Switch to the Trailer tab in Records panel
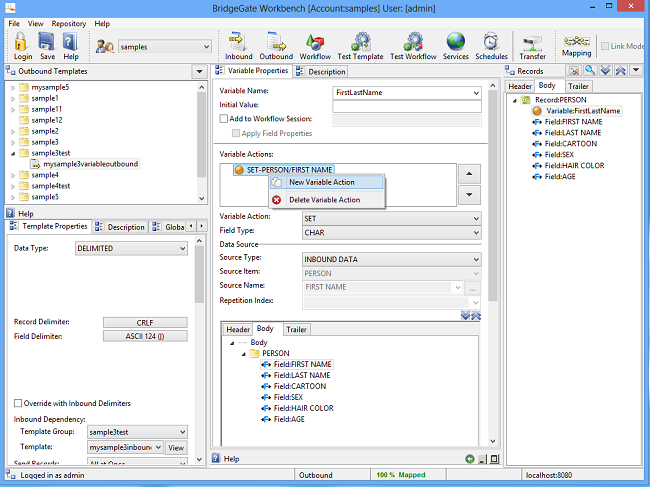The width and height of the screenshot is (650, 487). click(578, 86)
